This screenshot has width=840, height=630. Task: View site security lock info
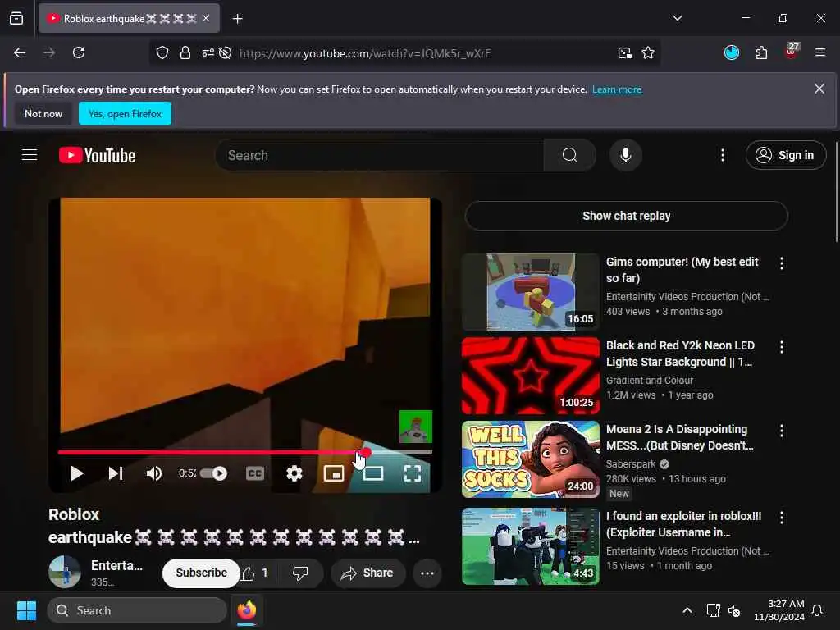185,52
